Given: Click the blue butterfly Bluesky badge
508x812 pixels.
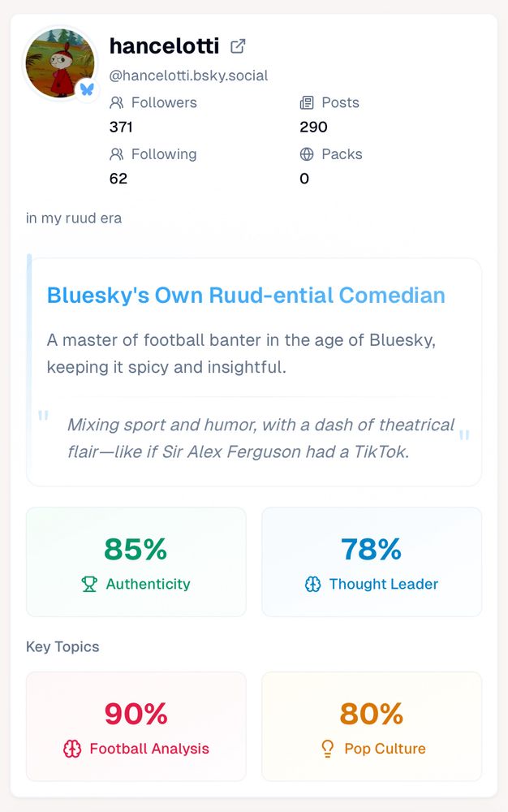Looking at the screenshot, I should click(x=87, y=89).
